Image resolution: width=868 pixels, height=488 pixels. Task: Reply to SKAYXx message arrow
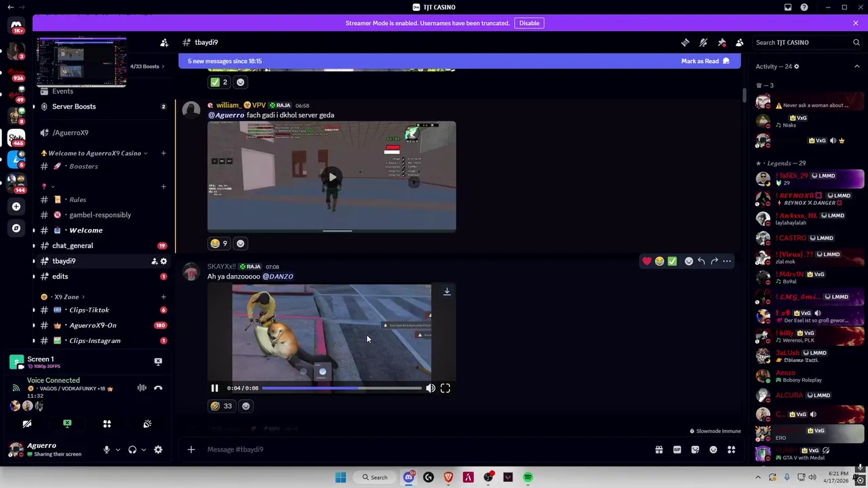701,261
